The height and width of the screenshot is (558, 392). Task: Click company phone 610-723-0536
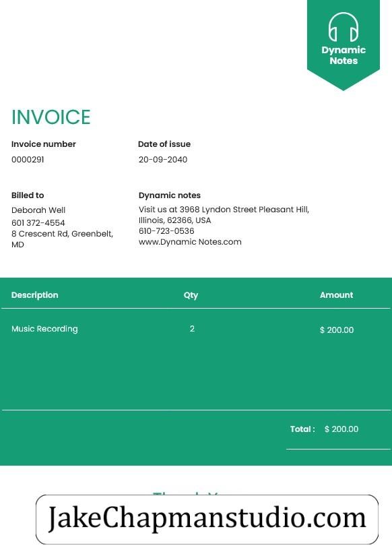pyautogui.click(x=166, y=231)
